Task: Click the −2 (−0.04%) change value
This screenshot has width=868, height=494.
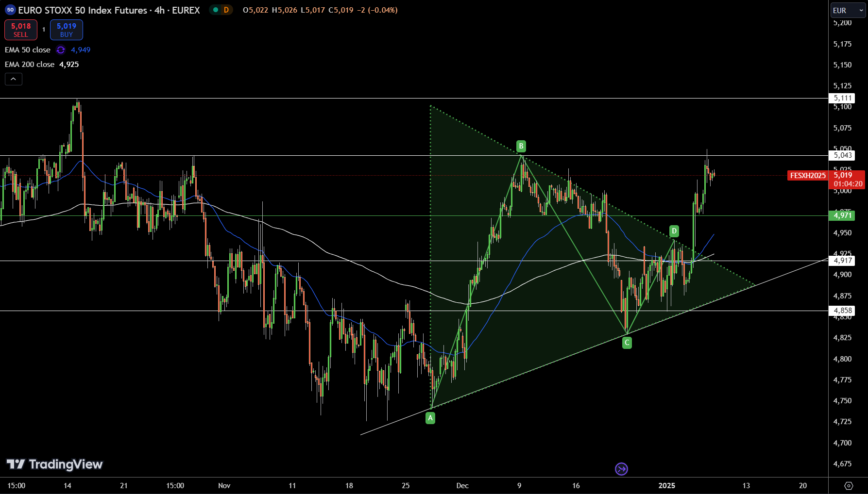Action: coord(377,10)
